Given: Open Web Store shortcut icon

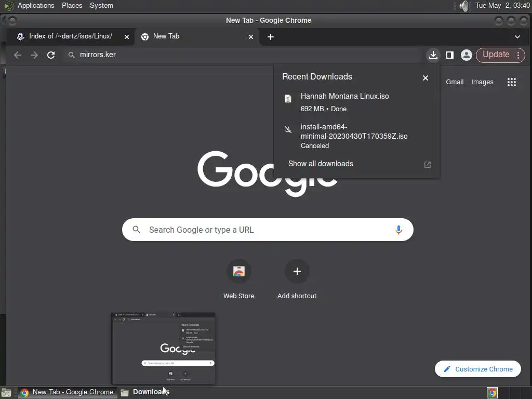Looking at the screenshot, I should pos(239,271).
